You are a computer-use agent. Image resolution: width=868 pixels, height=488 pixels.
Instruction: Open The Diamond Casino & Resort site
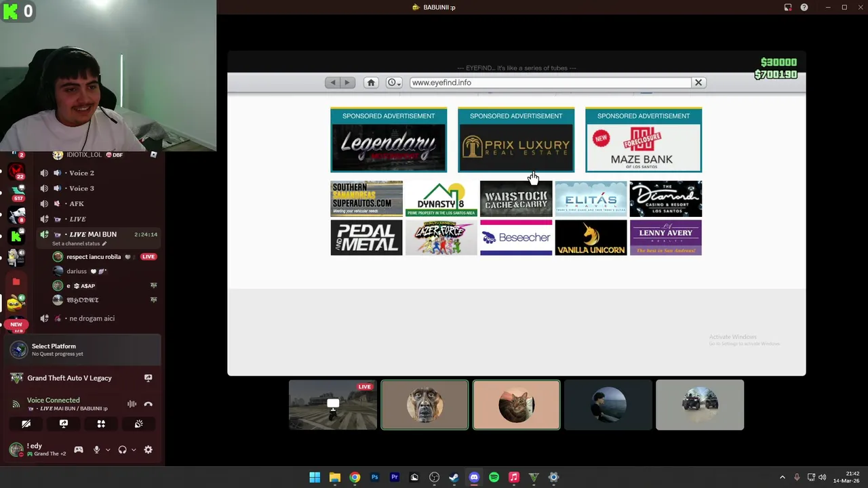pyautogui.click(x=666, y=199)
